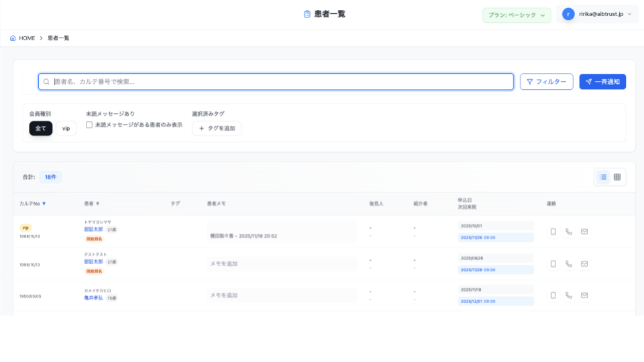Screen dimensions: 644x362
Task: Open the プラン: ベーシック dropdown
Action: click(x=517, y=15)
